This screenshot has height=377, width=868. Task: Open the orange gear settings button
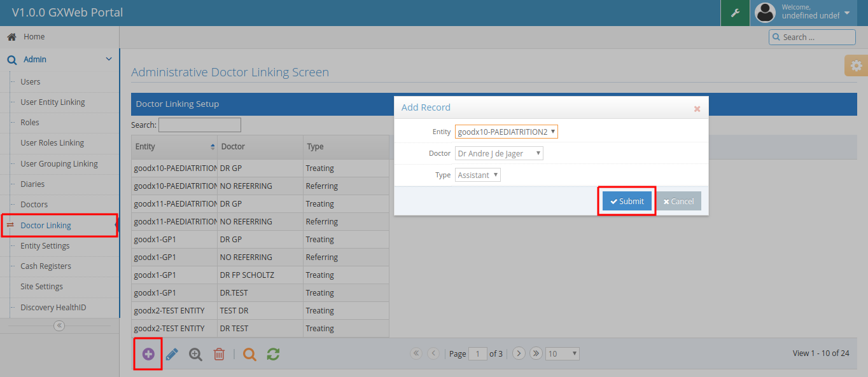[x=856, y=65]
